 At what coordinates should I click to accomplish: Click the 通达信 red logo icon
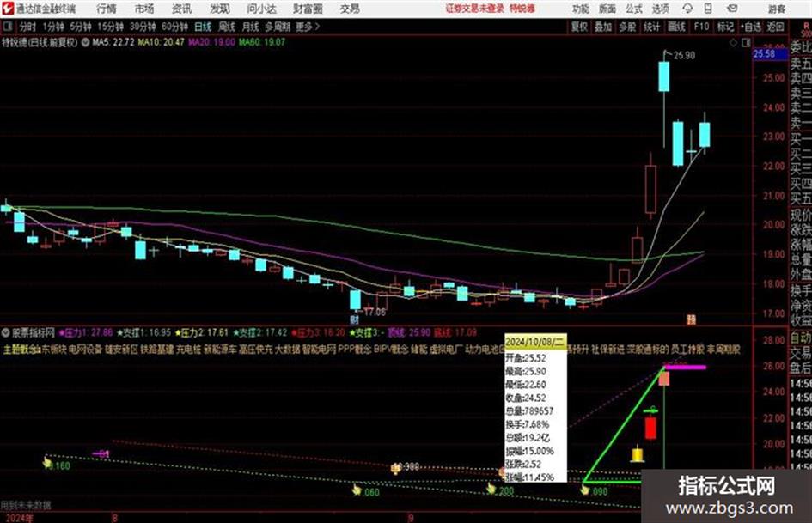8,9
